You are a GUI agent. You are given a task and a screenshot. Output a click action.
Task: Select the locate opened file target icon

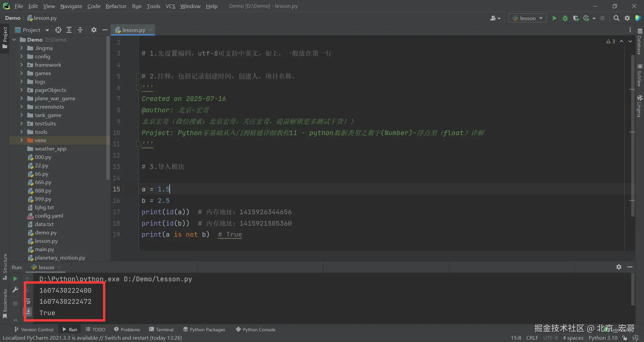pyautogui.click(x=58, y=30)
